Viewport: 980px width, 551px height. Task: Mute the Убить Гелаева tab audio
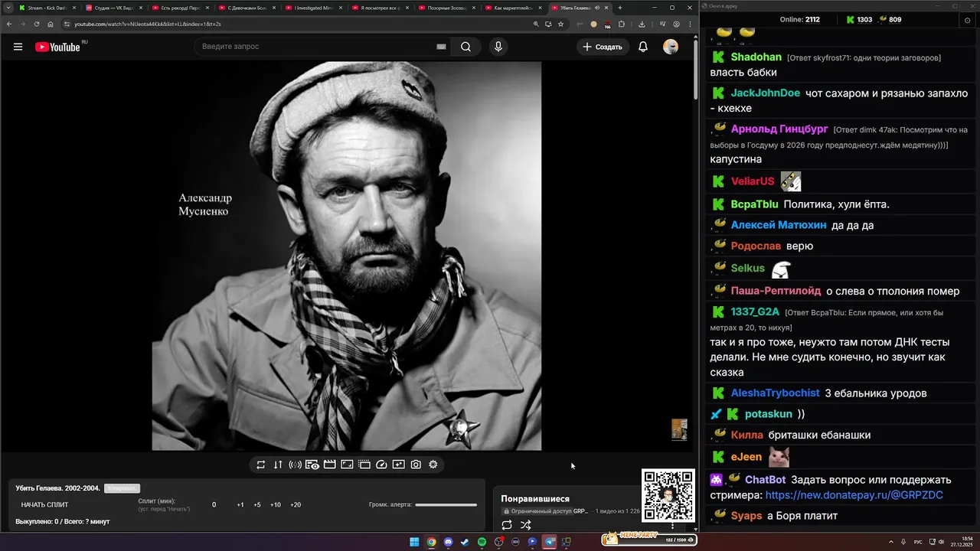coord(596,8)
